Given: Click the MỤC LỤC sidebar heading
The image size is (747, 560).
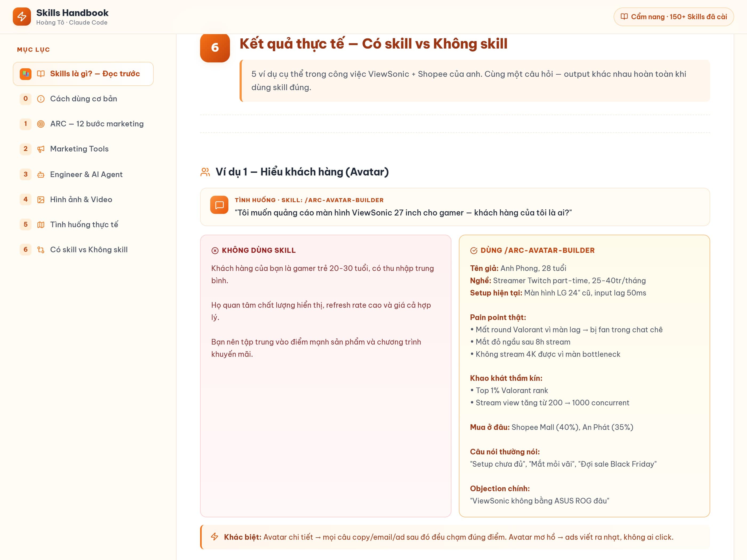Looking at the screenshot, I should click(x=33, y=50).
